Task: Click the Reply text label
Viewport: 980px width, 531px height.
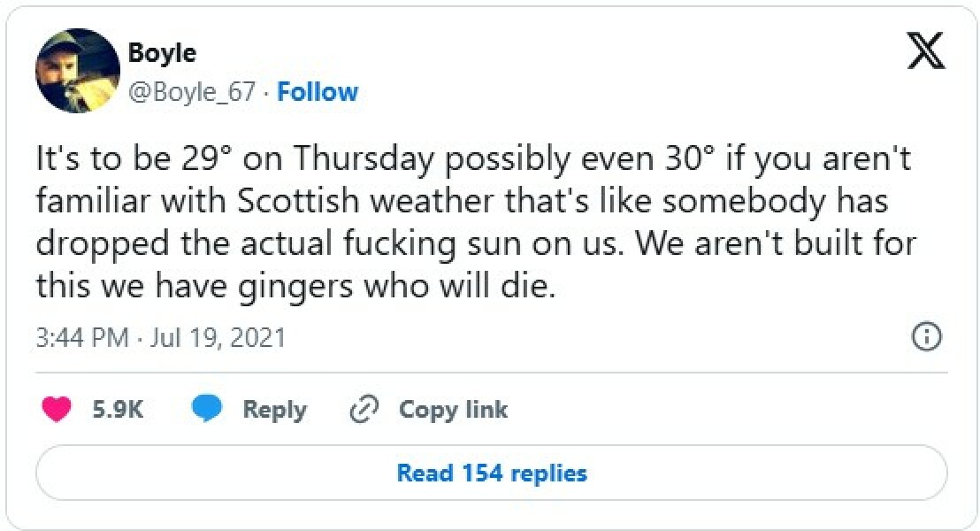Action: 274,409
